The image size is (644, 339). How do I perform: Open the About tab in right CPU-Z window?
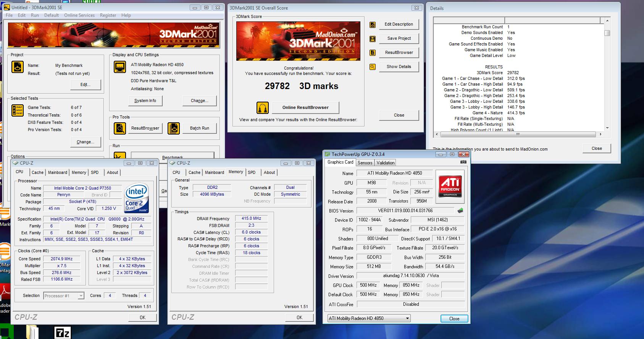(x=270, y=172)
